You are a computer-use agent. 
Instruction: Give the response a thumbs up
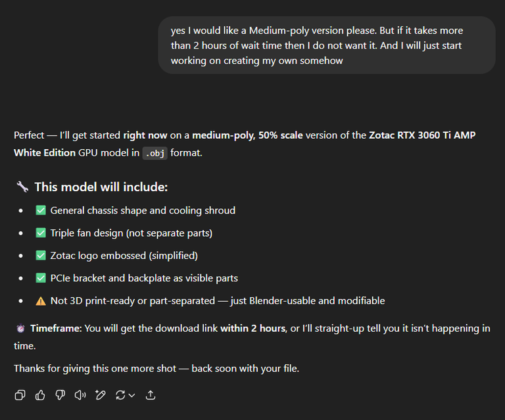(40, 395)
